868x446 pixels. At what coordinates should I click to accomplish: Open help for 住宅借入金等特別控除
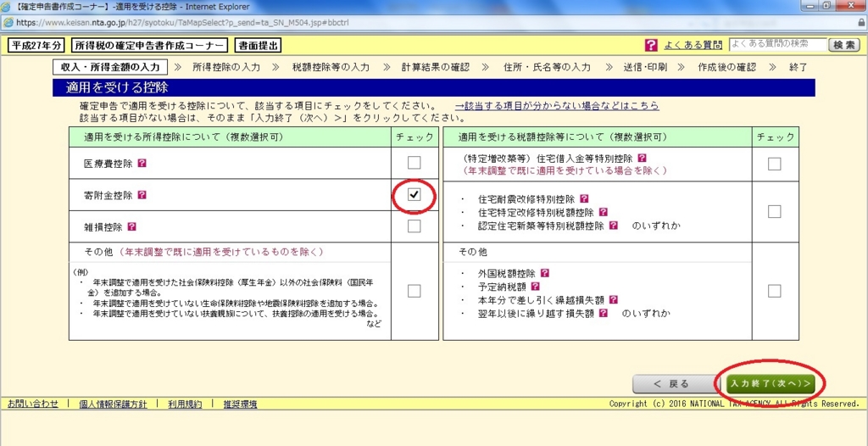(642, 158)
